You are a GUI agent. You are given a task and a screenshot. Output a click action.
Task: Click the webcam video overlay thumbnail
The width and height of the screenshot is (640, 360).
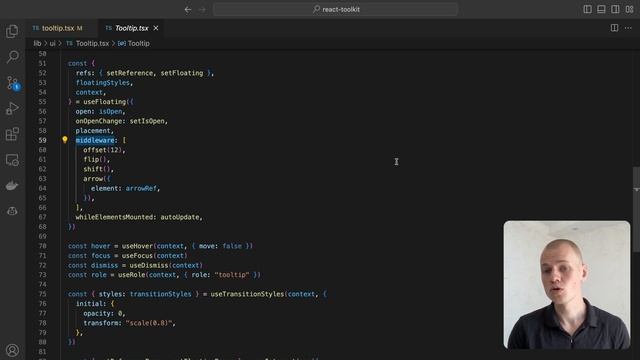click(x=567, y=284)
